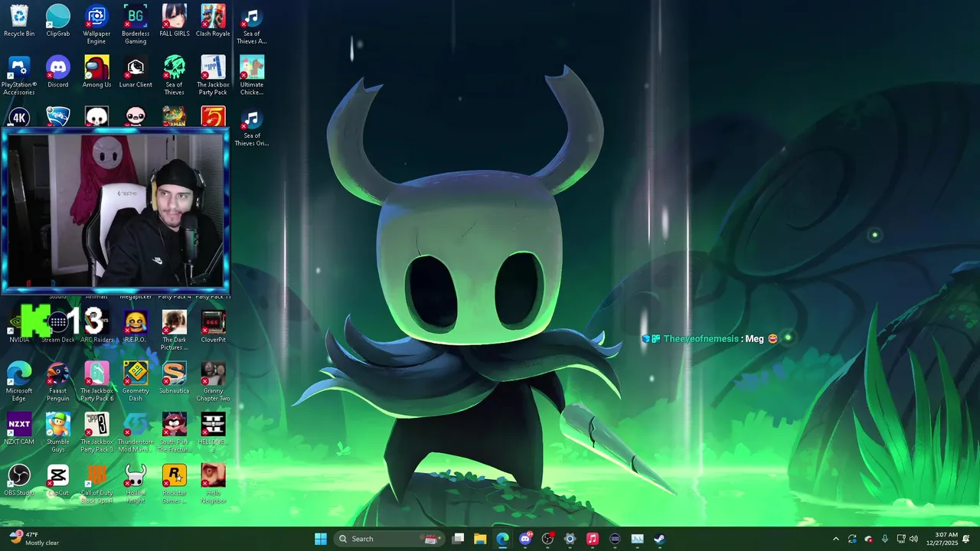This screenshot has height=551, width=980.
Task: Open the Apple Music taskbar icon
Action: pos(592,539)
